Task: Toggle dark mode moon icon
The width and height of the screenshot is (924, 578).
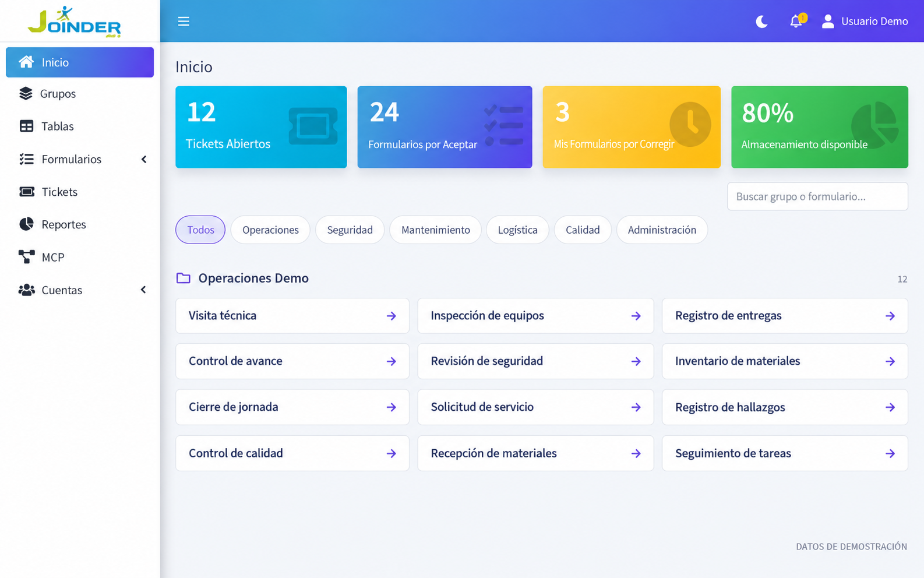Action: tap(761, 22)
